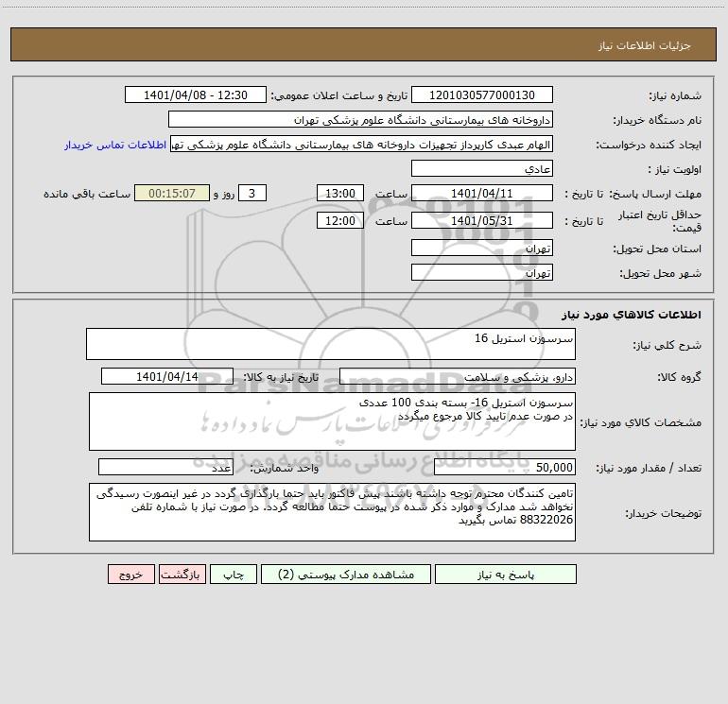728x704 pixels.
Task: Click the شماره نیاز label
Action: 675,96
